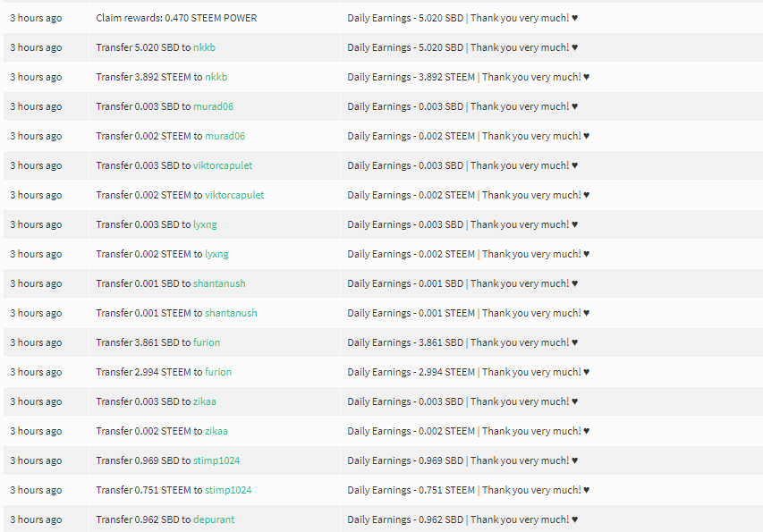The height and width of the screenshot is (532, 763).
Task: Visit murad06 profile in 0.002 STEEM row
Action: click(225, 136)
